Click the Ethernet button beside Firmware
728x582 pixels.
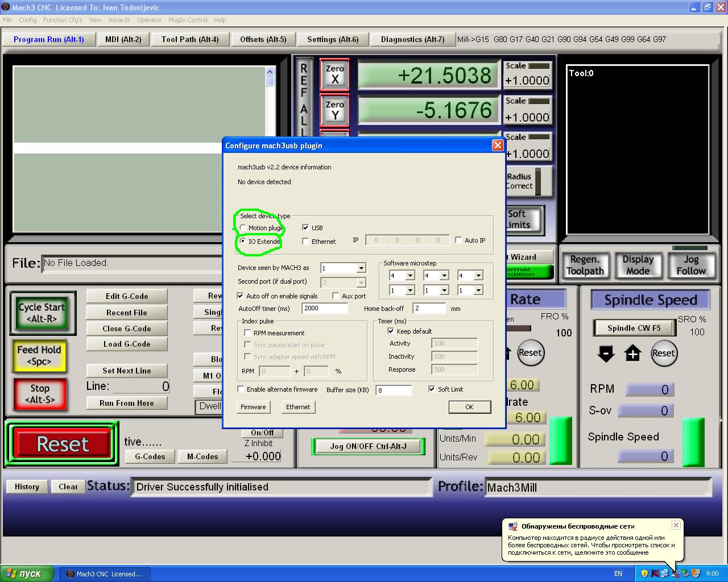(x=298, y=407)
